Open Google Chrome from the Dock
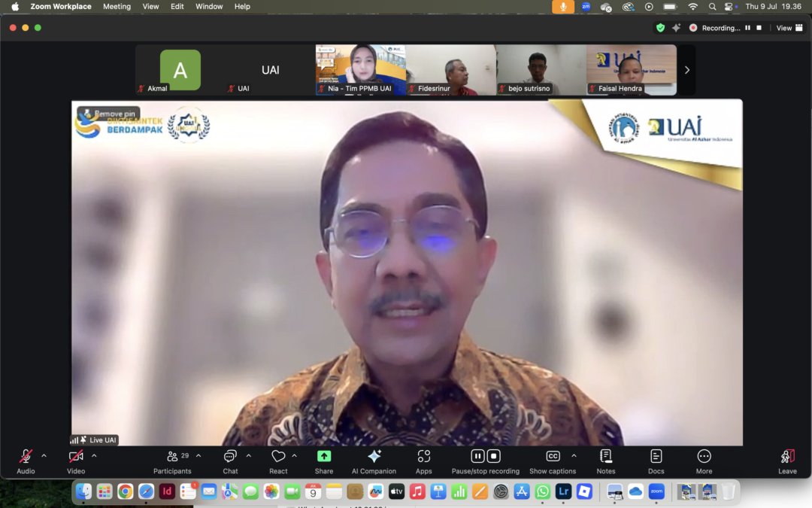This screenshot has height=508, width=812. pyautogui.click(x=125, y=491)
